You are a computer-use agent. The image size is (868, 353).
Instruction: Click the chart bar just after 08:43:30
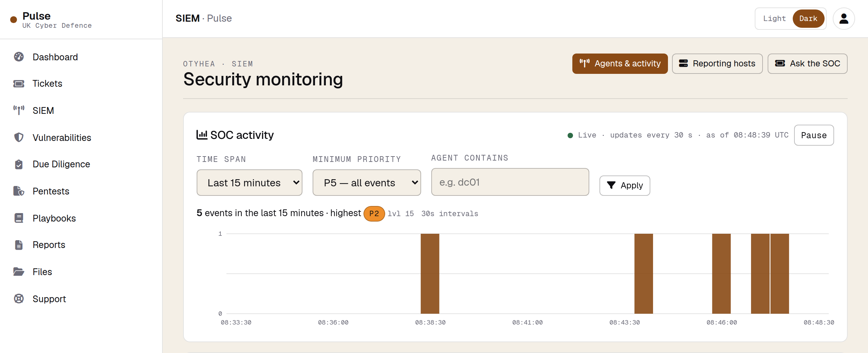[644, 273]
